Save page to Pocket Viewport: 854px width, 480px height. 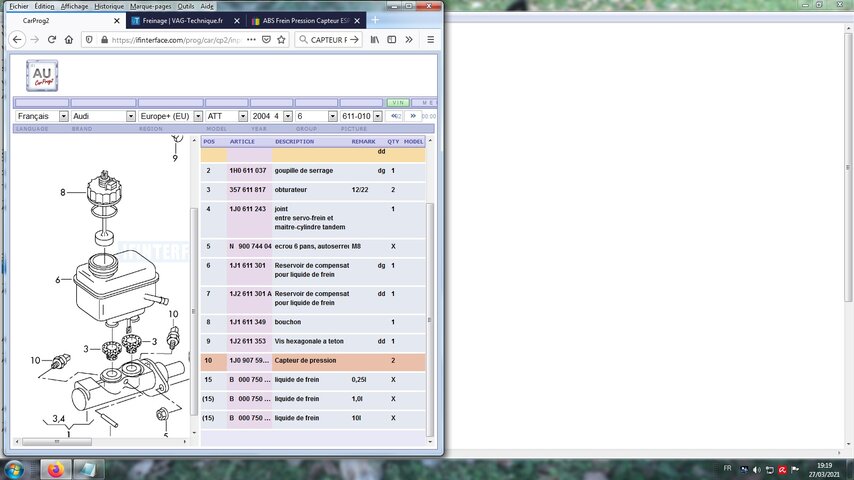[266, 40]
